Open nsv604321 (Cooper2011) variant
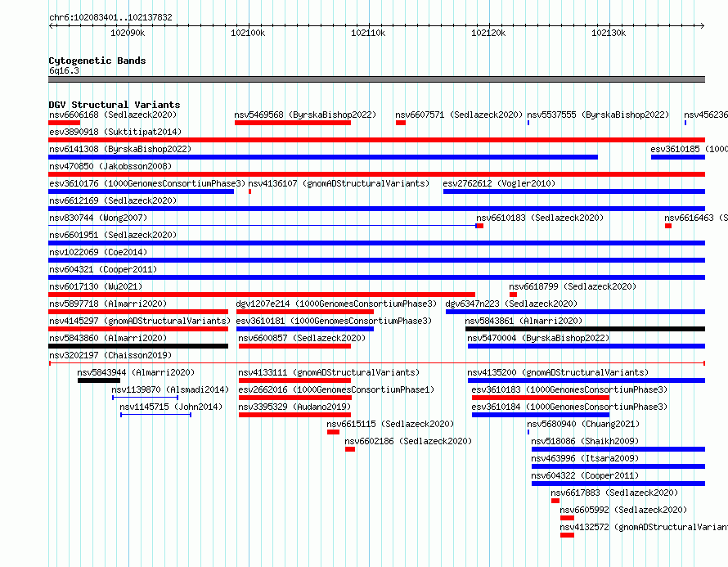This screenshot has width=728, height=567. tap(103, 269)
